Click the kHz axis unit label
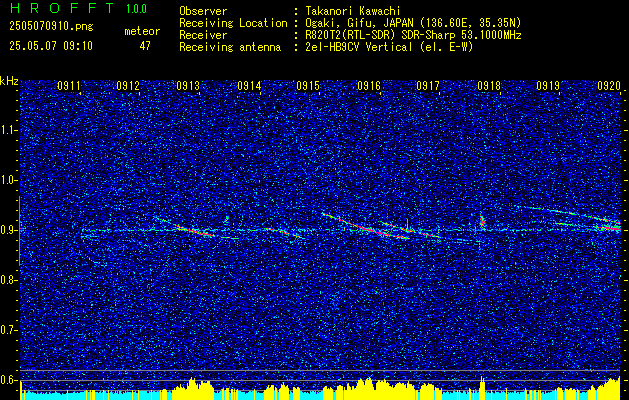This screenshot has height=400, width=629. 9,81
